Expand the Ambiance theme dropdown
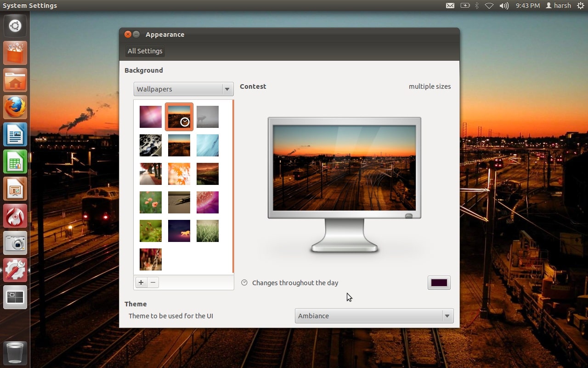588x368 pixels. coord(374,316)
